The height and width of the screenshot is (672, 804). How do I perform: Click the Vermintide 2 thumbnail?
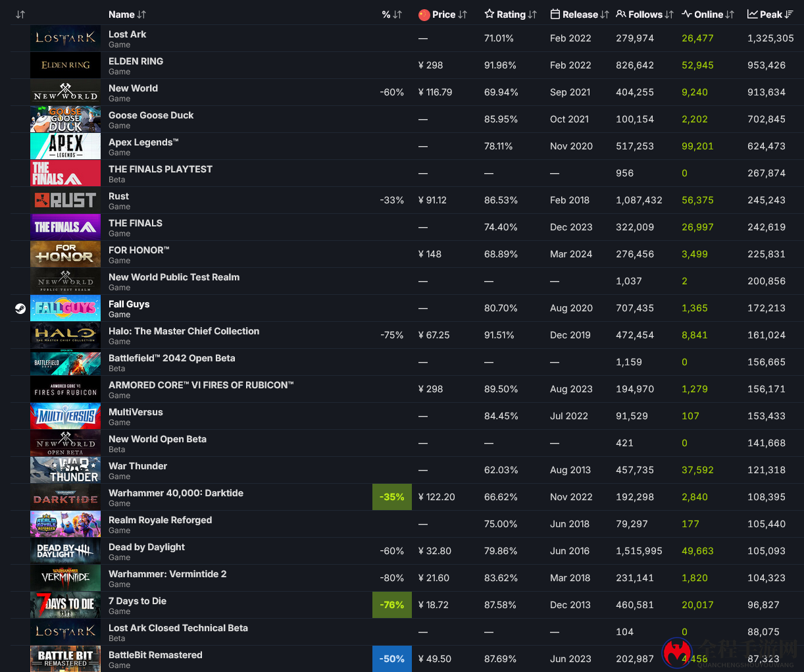pos(65,578)
